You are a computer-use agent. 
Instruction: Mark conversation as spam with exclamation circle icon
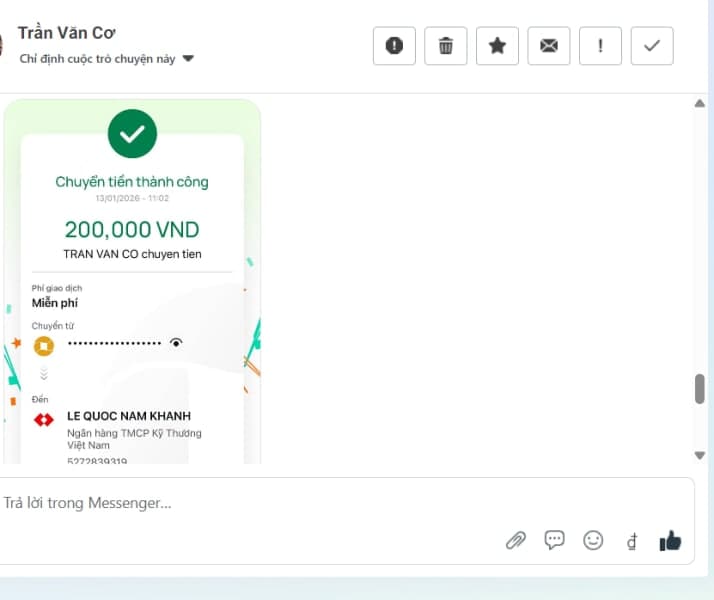click(394, 46)
